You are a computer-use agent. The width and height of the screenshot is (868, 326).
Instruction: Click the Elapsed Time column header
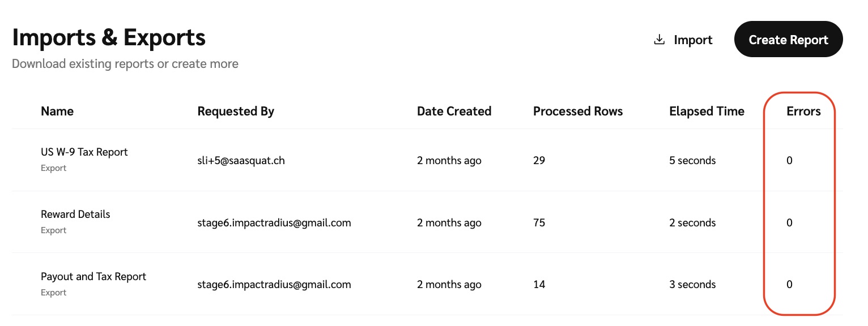pyautogui.click(x=707, y=111)
